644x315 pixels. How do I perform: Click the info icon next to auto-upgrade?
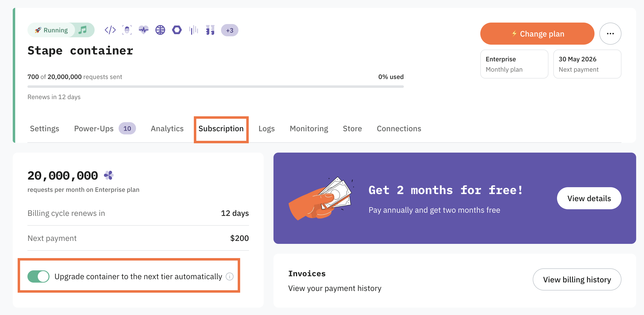(x=230, y=276)
